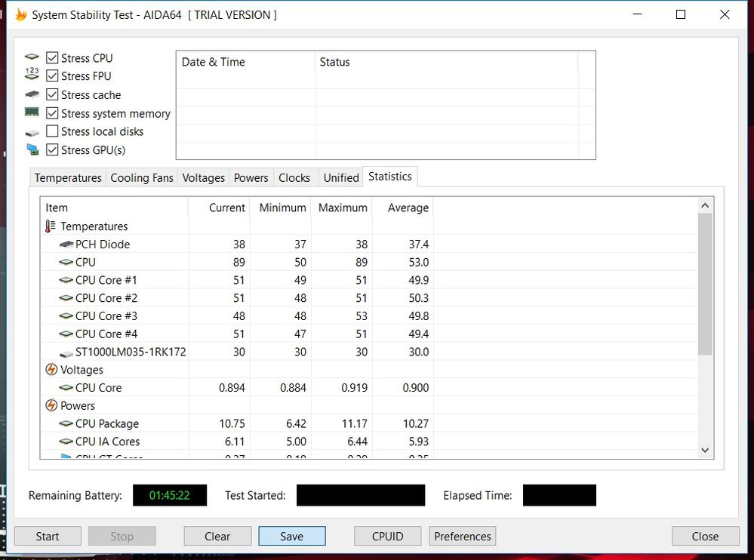Turn off Stress system memory checkbox
This screenshot has width=754, height=560.
(52, 113)
